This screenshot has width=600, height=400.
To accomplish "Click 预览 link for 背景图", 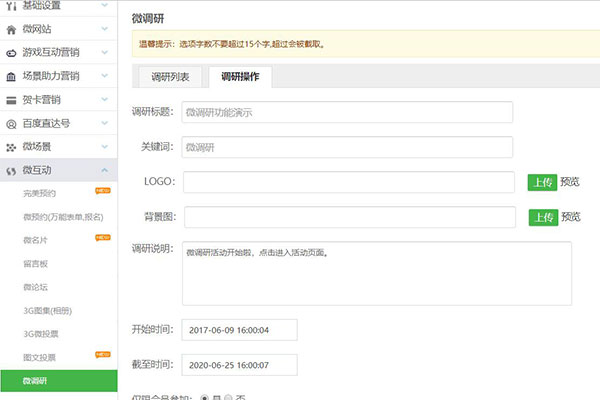I will pos(571,217).
